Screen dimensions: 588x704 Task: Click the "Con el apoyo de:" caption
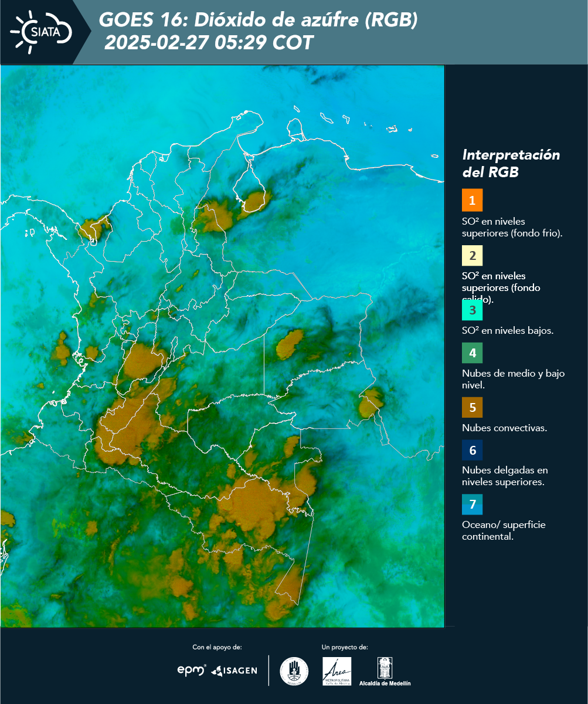point(217,647)
